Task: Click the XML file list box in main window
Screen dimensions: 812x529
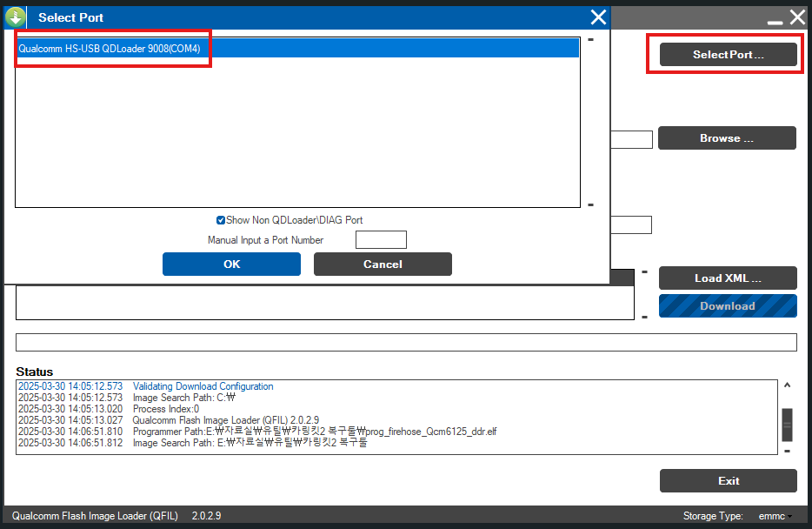Action: (x=324, y=303)
